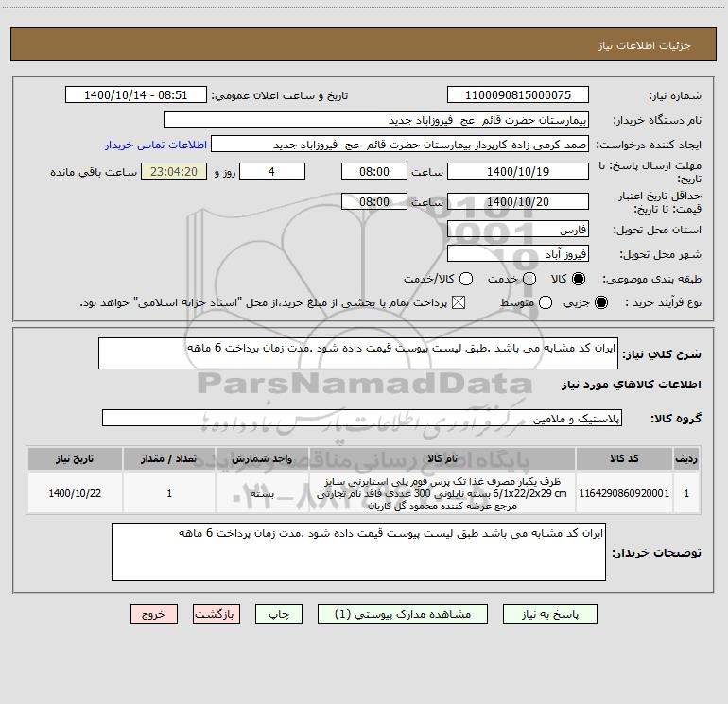The image size is (728, 704).
Task: Click the کد کالا column header
Action: (624, 458)
